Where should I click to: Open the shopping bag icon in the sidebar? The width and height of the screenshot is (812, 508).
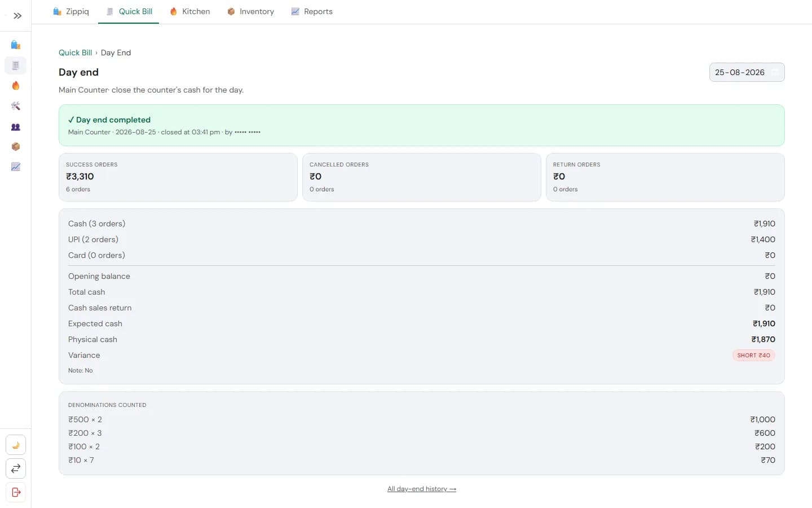16,45
